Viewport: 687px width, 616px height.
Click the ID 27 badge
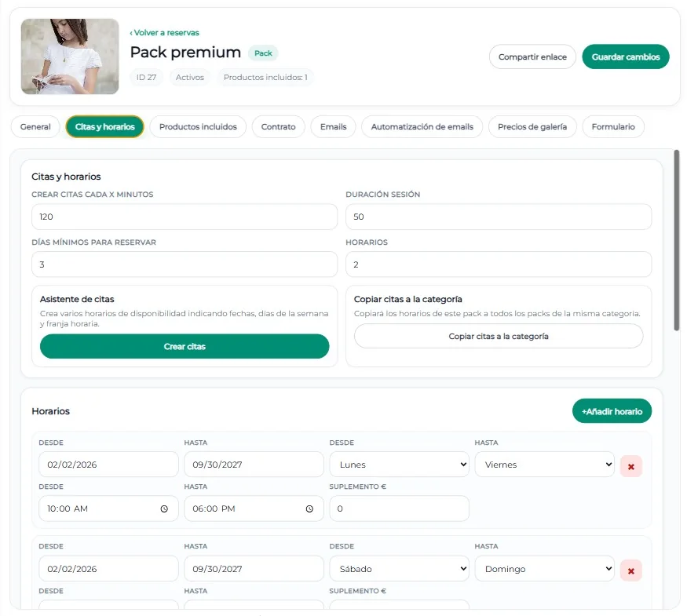(146, 77)
